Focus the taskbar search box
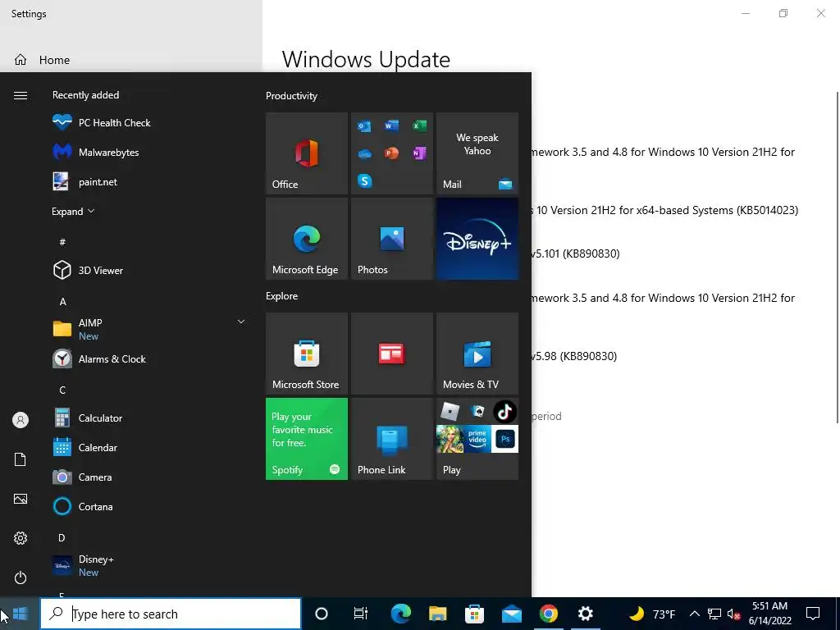 (171, 614)
